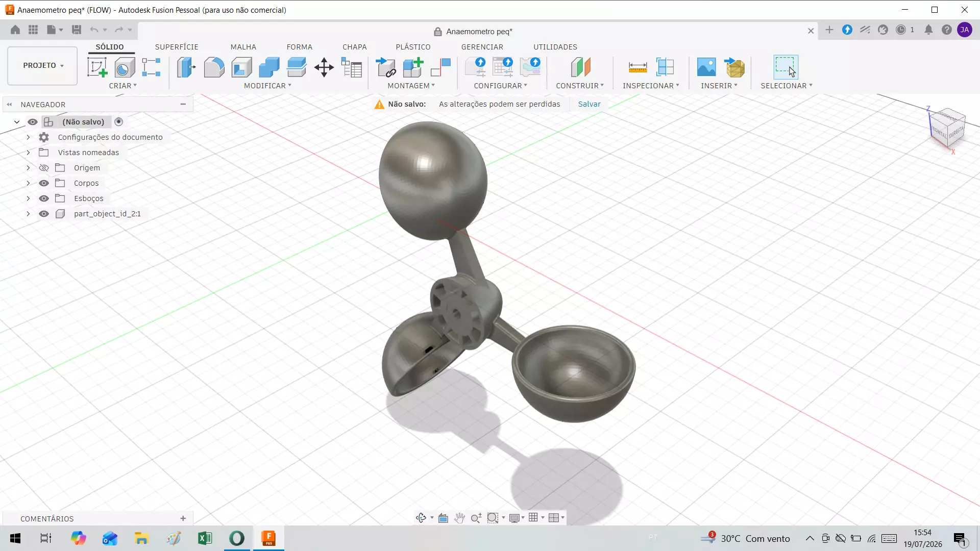
Task: Open the Data Panel grid icon
Action: click(x=33, y=30)
